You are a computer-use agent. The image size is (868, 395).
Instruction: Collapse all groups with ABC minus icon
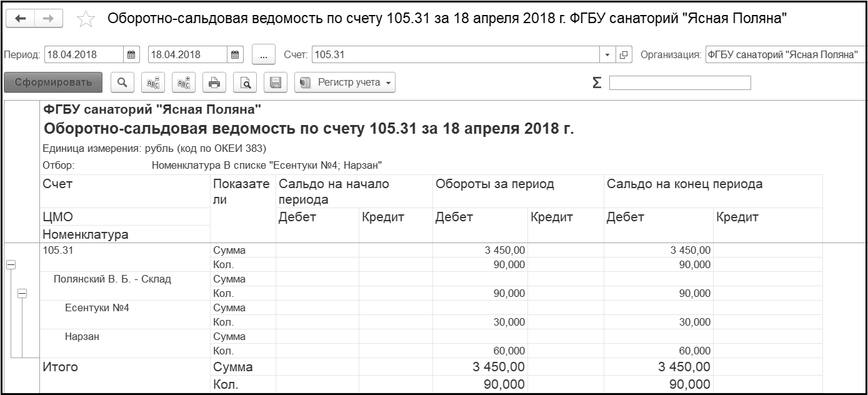[152, 82]
